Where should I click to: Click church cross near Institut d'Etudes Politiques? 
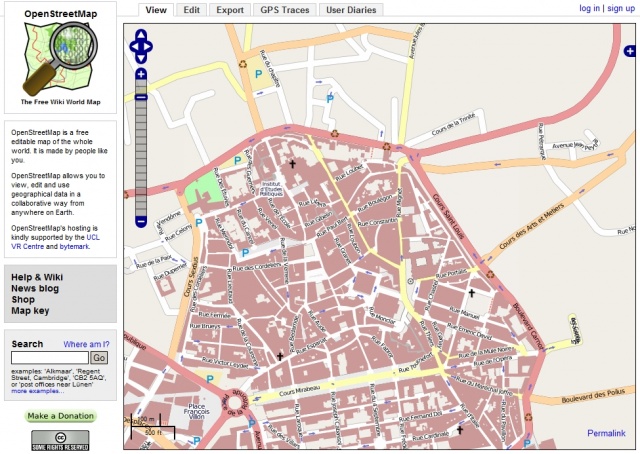tap(292, 164)
